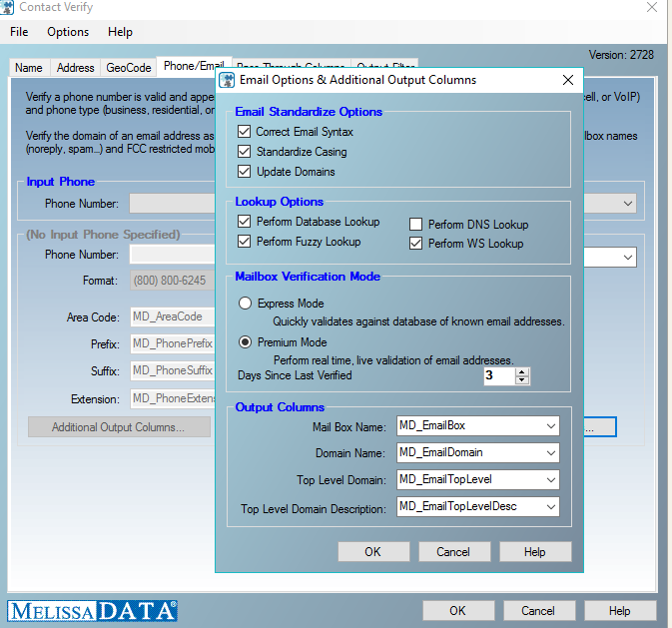Decrease Days Since Last Verified value

pos(521,380)
